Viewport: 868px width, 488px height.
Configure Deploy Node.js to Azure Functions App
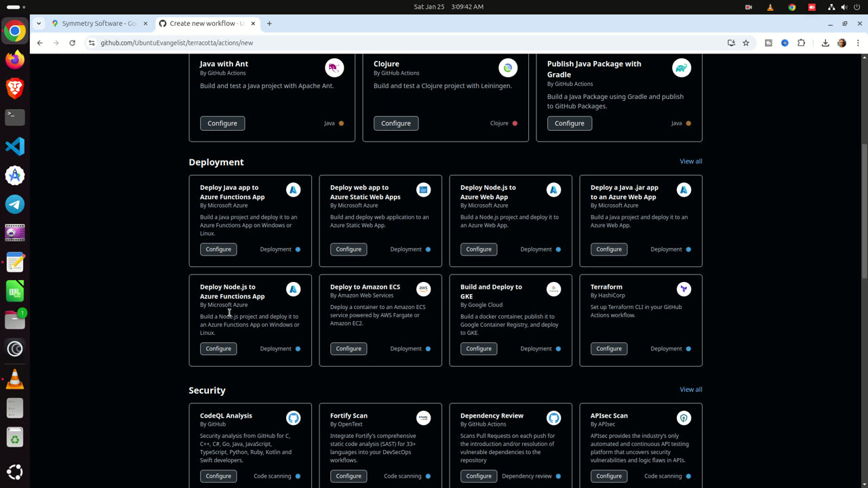pos(218,348)
